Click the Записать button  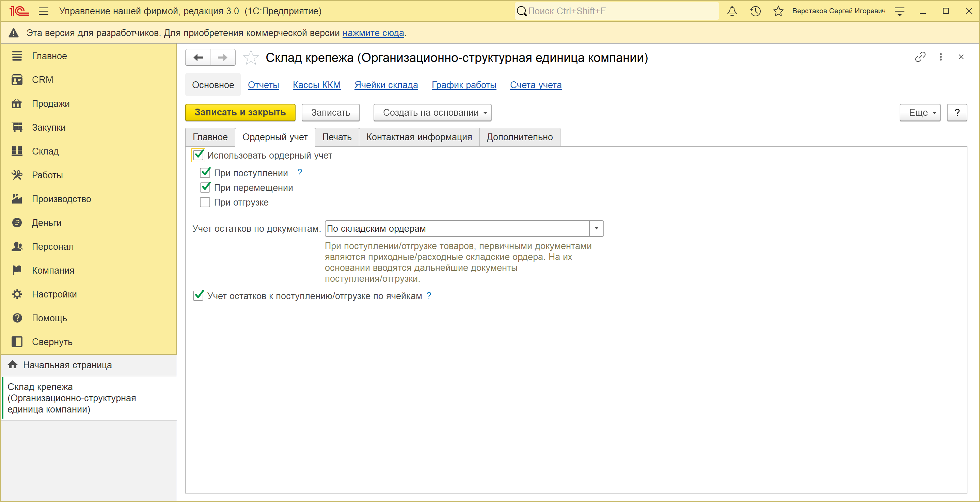coord(331,113)
